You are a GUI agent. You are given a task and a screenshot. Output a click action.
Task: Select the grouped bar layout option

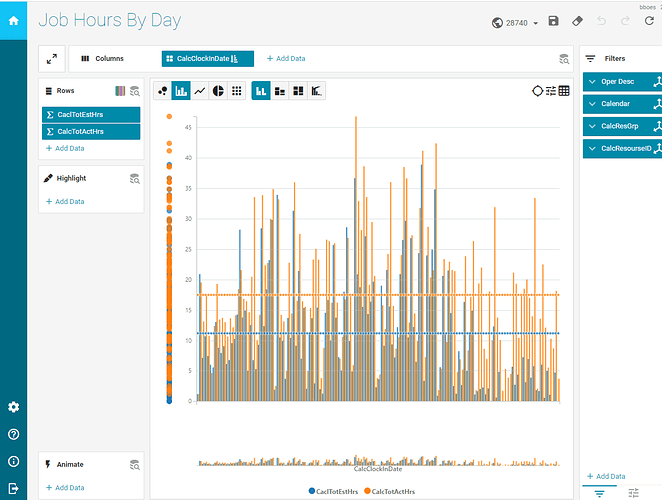pos(261,91)
